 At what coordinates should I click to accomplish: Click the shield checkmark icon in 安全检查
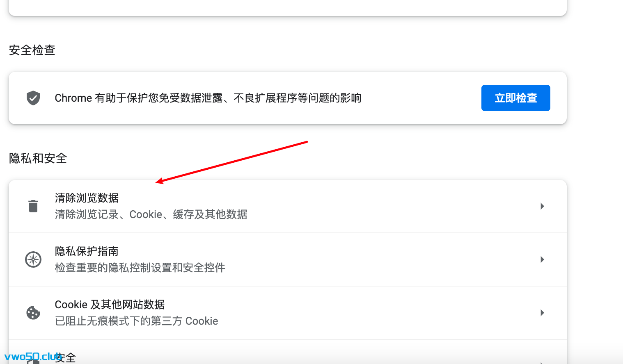coord(33,98)
